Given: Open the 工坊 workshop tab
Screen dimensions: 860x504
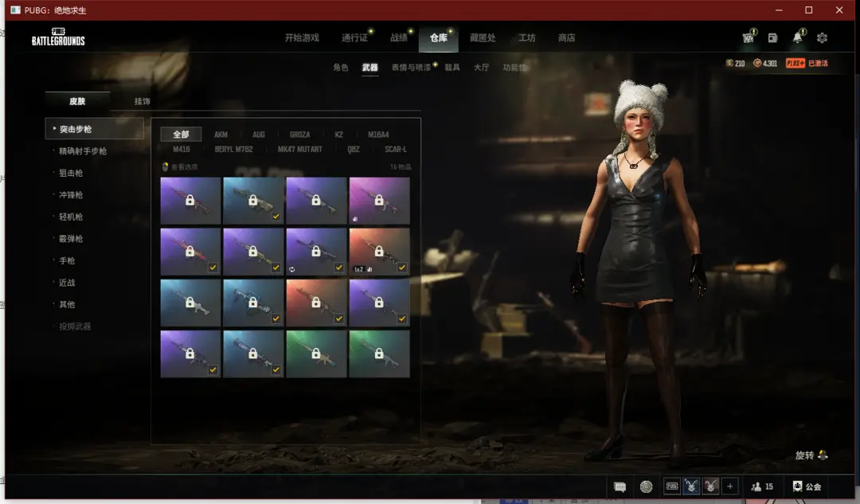Looking at the screenshot, I should coord(527,38).
